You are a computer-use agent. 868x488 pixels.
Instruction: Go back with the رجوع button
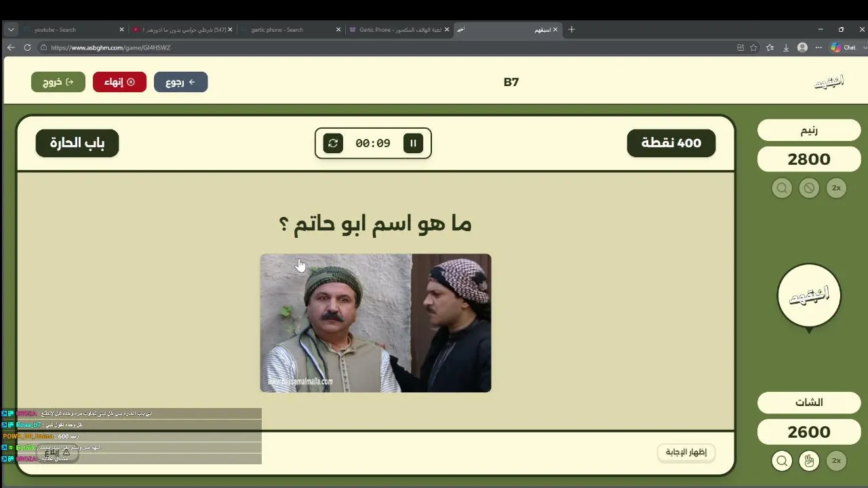coord(180,82)
